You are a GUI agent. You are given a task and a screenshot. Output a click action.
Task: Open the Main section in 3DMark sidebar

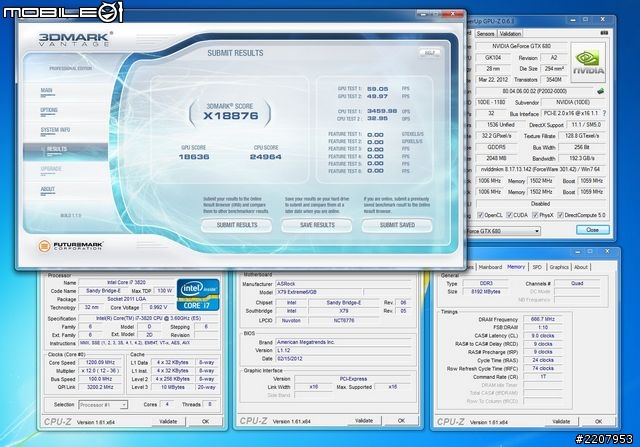47,91
